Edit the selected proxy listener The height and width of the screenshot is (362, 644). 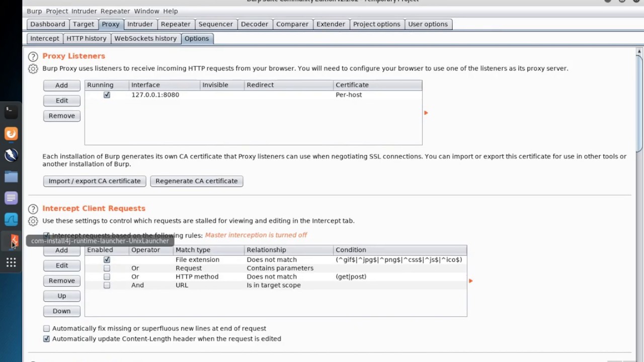(61, 101)
